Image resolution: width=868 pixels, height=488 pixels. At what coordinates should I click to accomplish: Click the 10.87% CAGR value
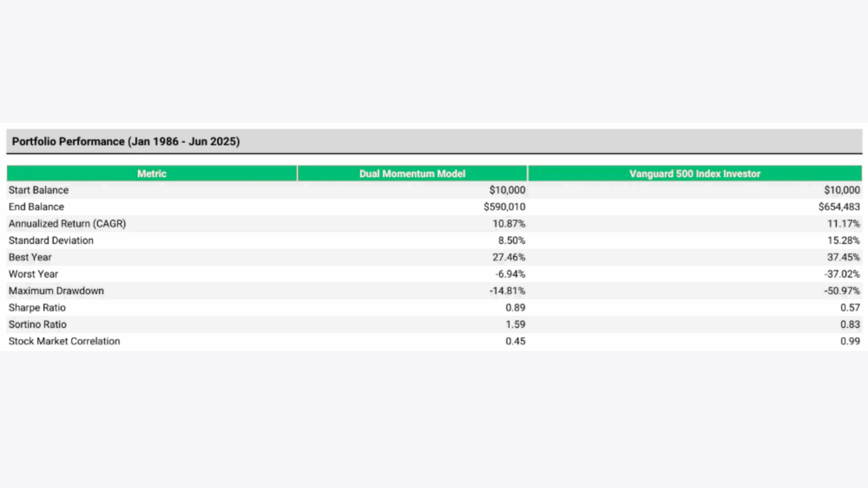(509, 224)
